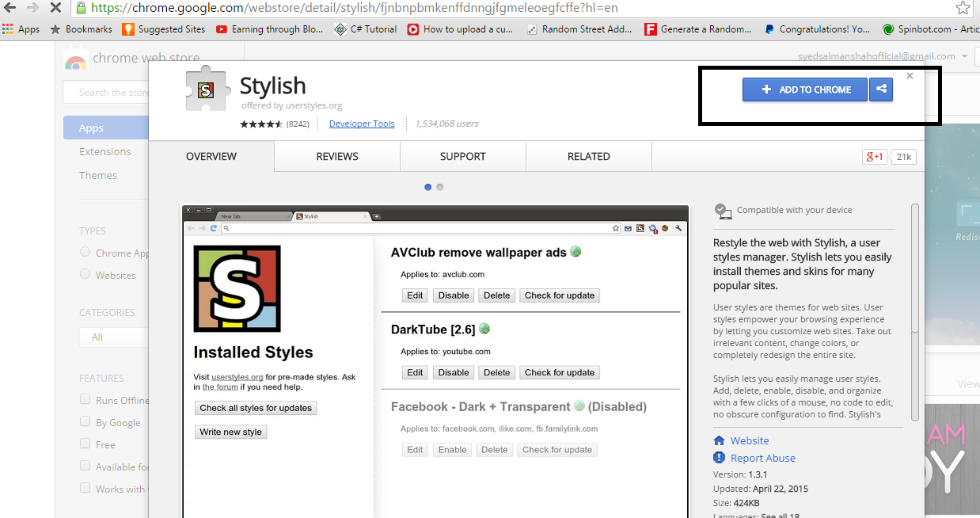
Task: Open the Apps bookmark shortcut
Action: click(21, 29)
